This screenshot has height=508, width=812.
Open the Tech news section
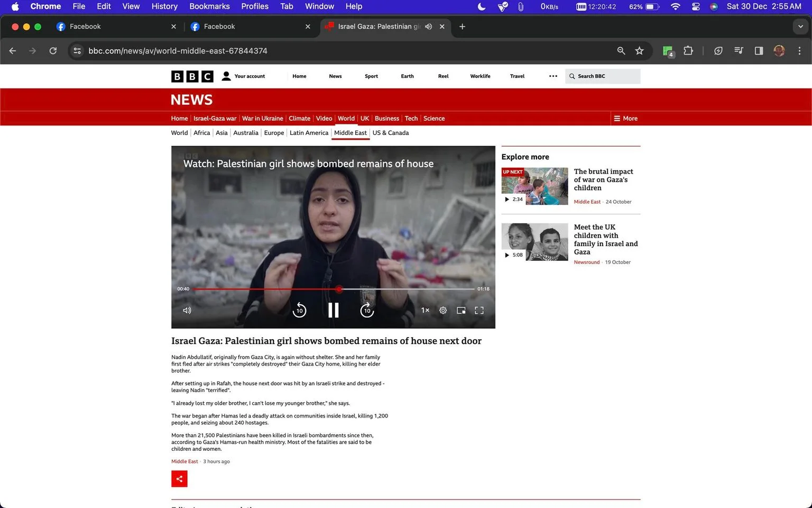[411, 119]
